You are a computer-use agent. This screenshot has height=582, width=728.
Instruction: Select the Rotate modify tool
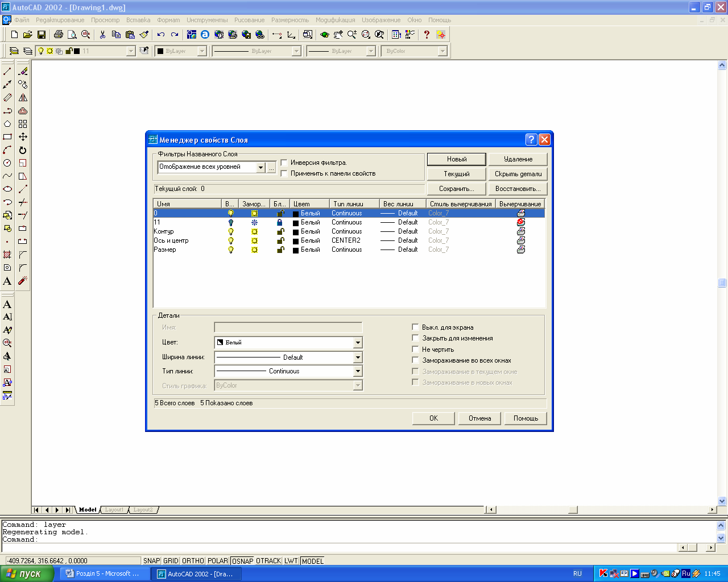(23, 150)
